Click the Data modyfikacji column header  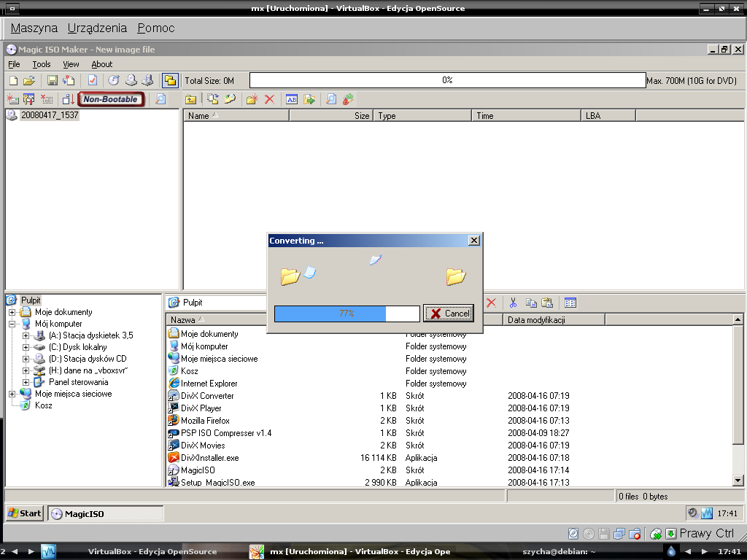click(x=554, y=319)
